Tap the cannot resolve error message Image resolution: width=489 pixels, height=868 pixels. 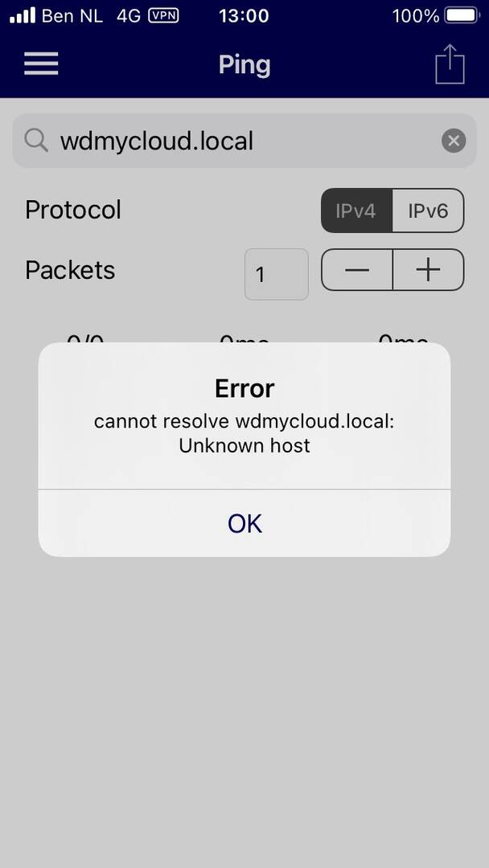[244, 433]
